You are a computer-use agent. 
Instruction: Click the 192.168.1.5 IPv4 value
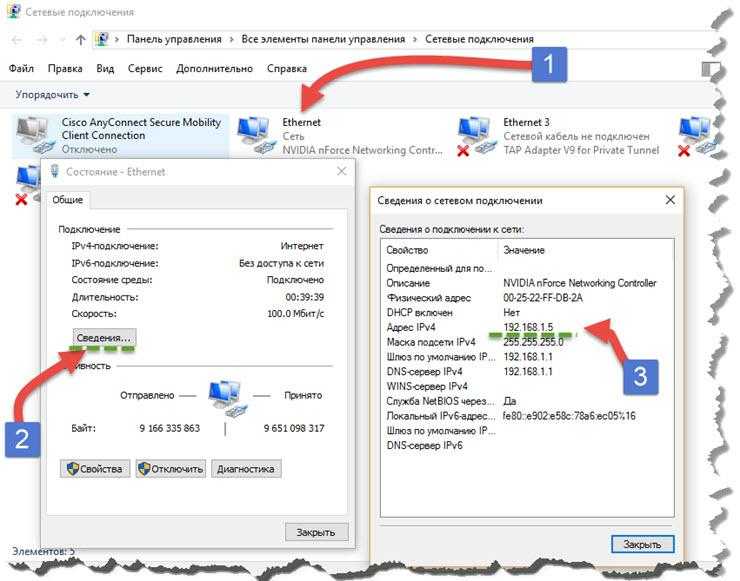pyautogui.click(x=528, y=327)
